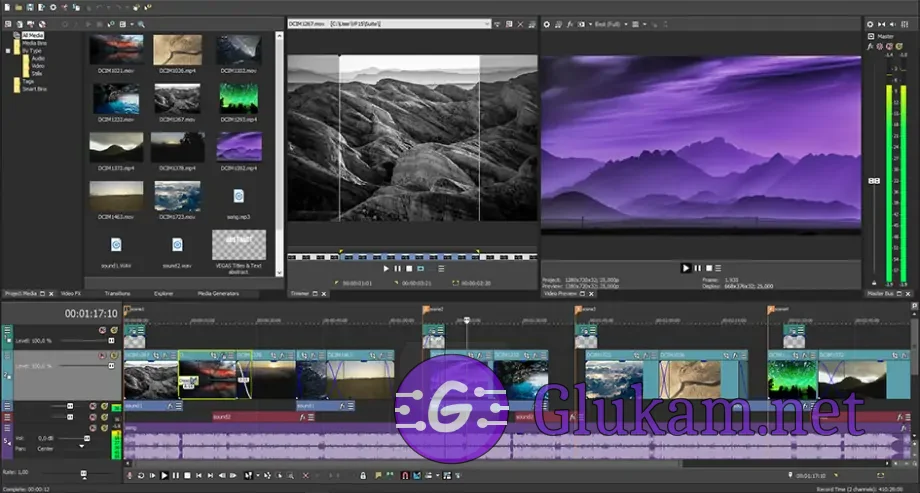This screenshot has width=920, height=493.
Task: Select the Smart Bins folder
Action: pyautogui.click(x=35, y=88)
